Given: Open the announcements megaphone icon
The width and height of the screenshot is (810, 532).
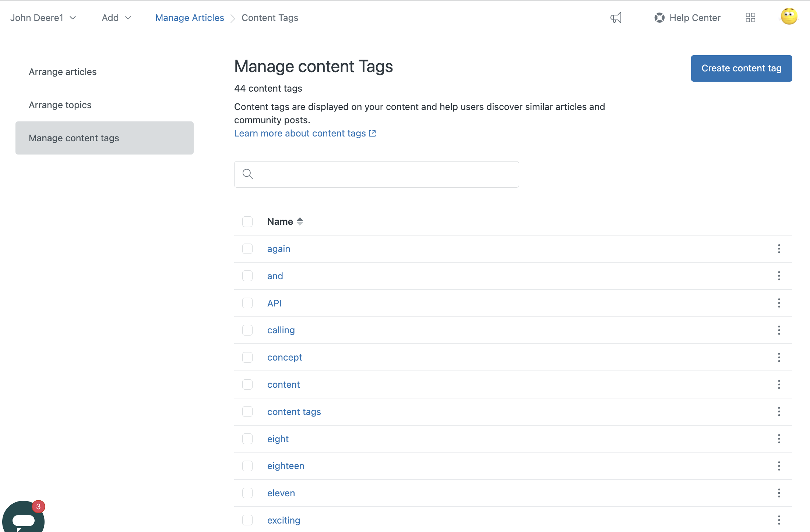Looking at the screenshot, I should point(616,17).
